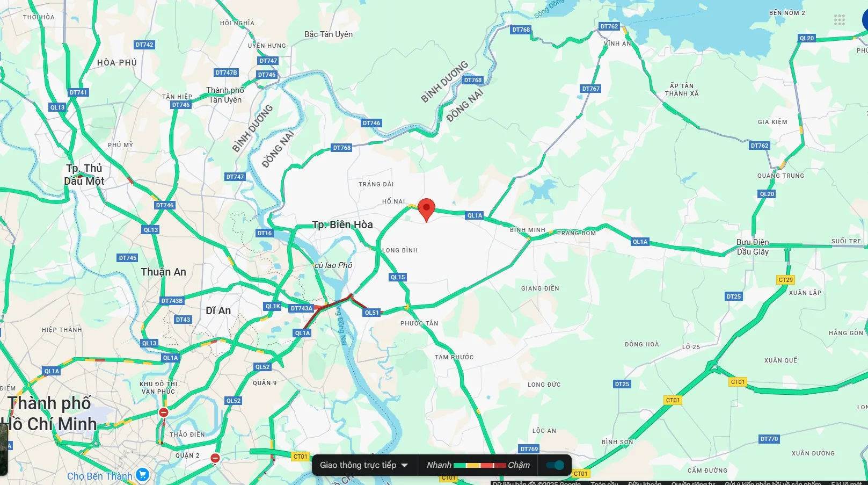
Task: Click the road closure icon near Thảo Điền
Action: (x=164, y=412)
